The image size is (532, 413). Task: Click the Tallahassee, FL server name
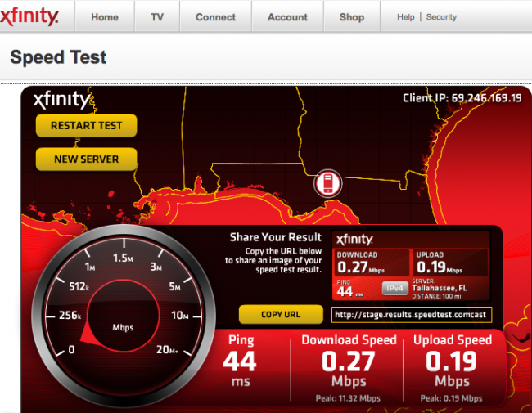tap(440, 288)
